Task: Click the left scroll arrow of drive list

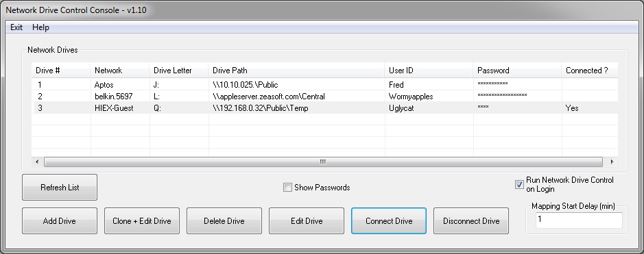Action: (37, 162)
